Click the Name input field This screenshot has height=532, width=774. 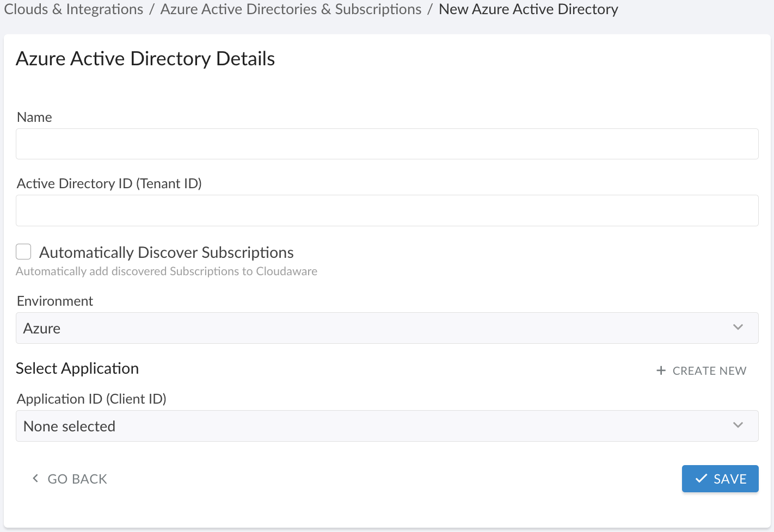click(386, 144)
